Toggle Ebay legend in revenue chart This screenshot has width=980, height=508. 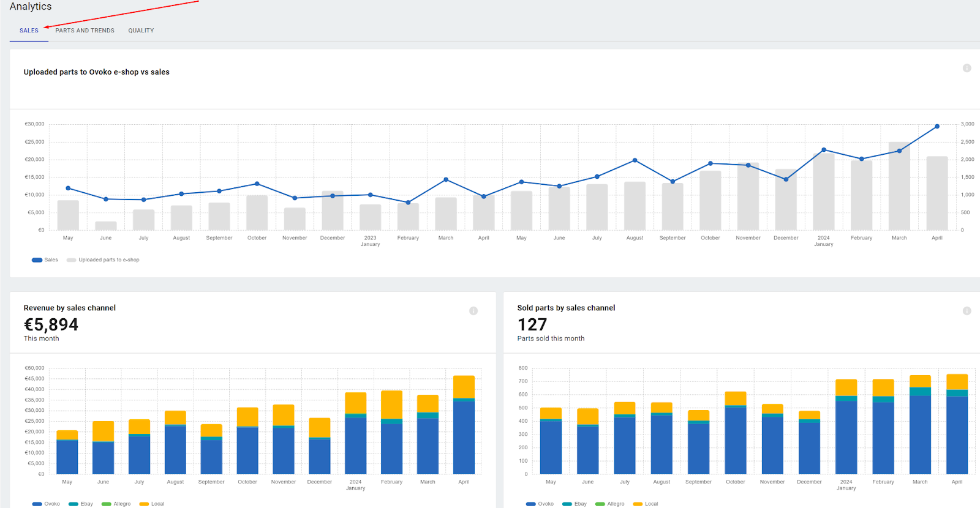tap(81, 504)
